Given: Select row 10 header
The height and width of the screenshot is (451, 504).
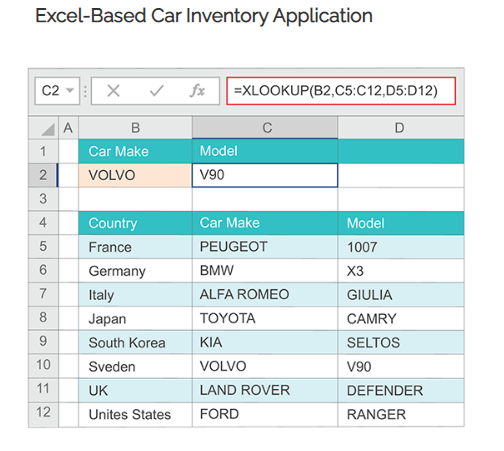Looking at the screenshot, I should pyautogui.click(x=43, y=366).
